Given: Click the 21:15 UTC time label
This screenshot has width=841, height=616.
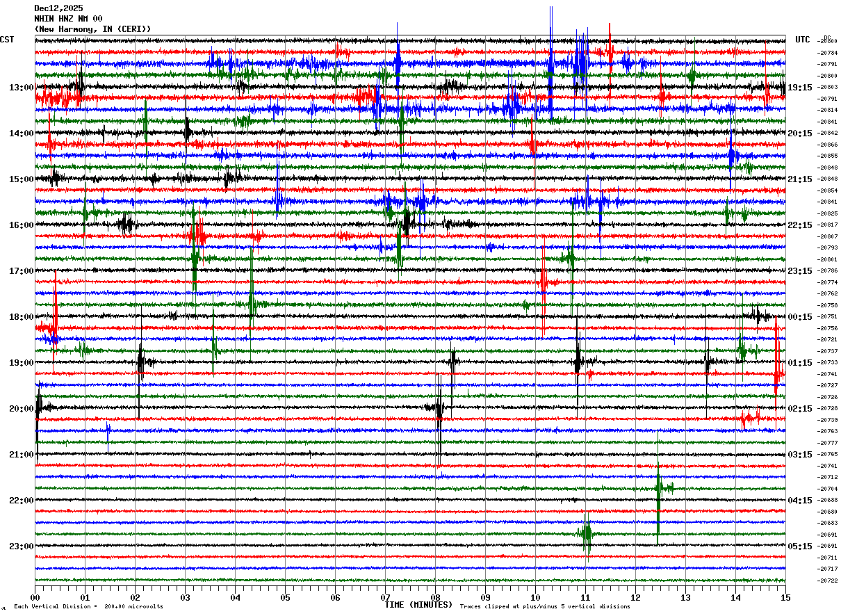Looking at the screenshot, I should tap(800, 179).
